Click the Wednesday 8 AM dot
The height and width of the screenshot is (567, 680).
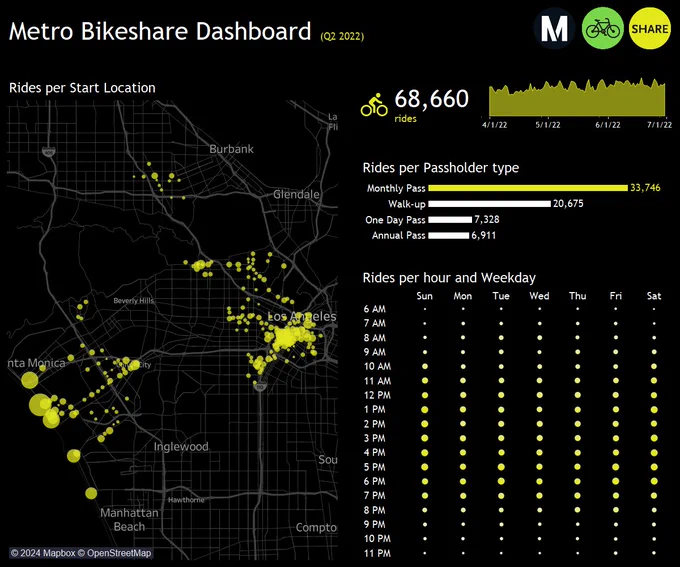coord(539,338)
